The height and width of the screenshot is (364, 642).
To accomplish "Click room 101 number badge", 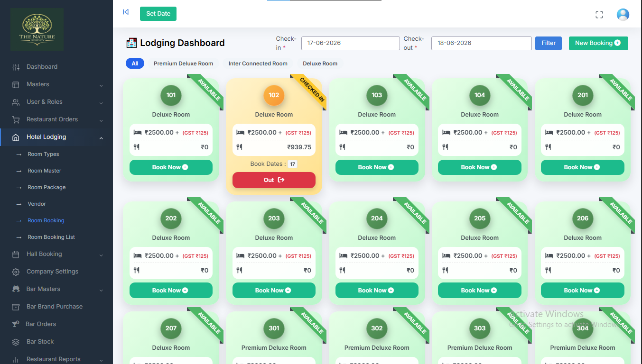I will pyautogui.click(x=171, y=95).
